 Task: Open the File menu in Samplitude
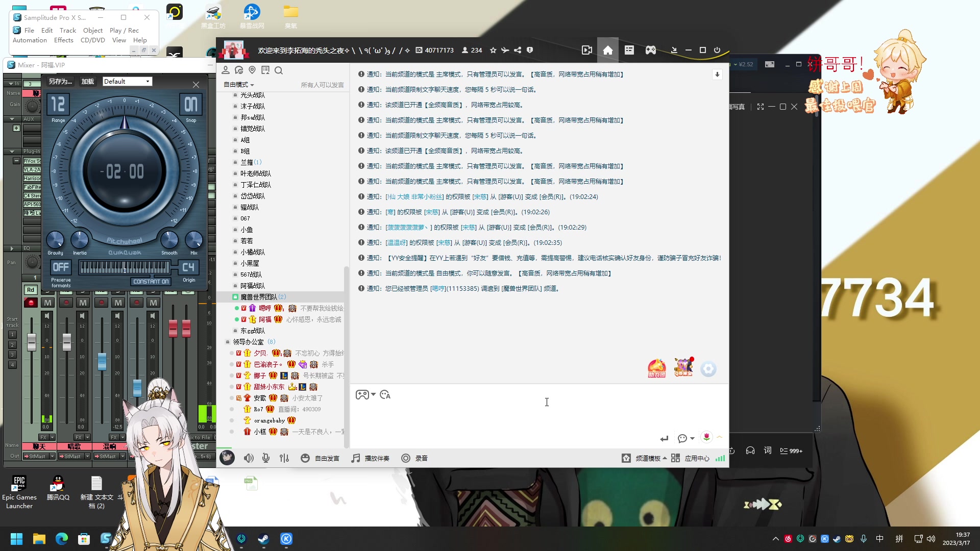(x=29, y=31)
